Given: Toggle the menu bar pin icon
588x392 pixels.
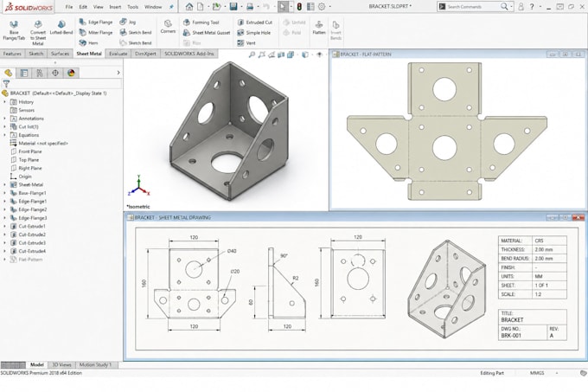Looking at the screenshot, I should click(x=171, y=7).
